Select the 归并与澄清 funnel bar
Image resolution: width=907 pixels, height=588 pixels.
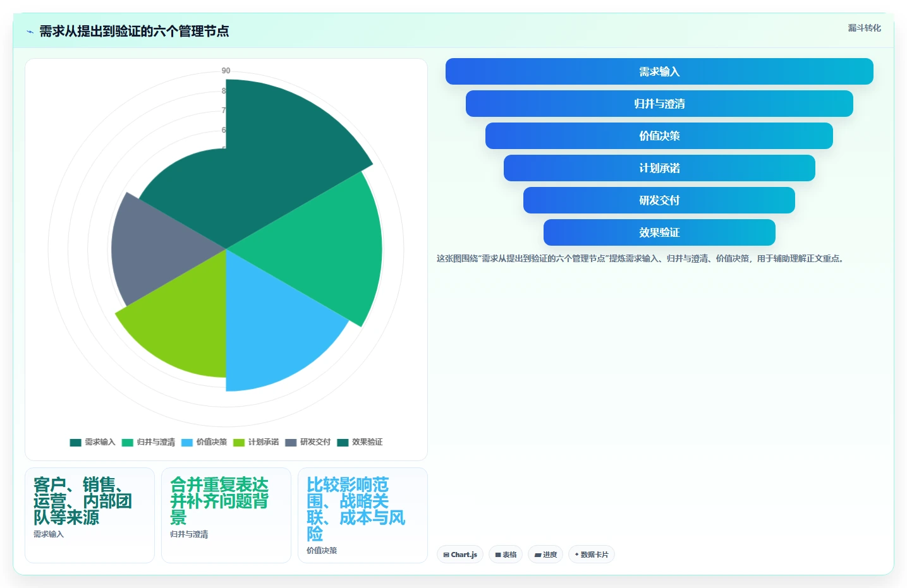pyautogui.click(x=659, y=104)
